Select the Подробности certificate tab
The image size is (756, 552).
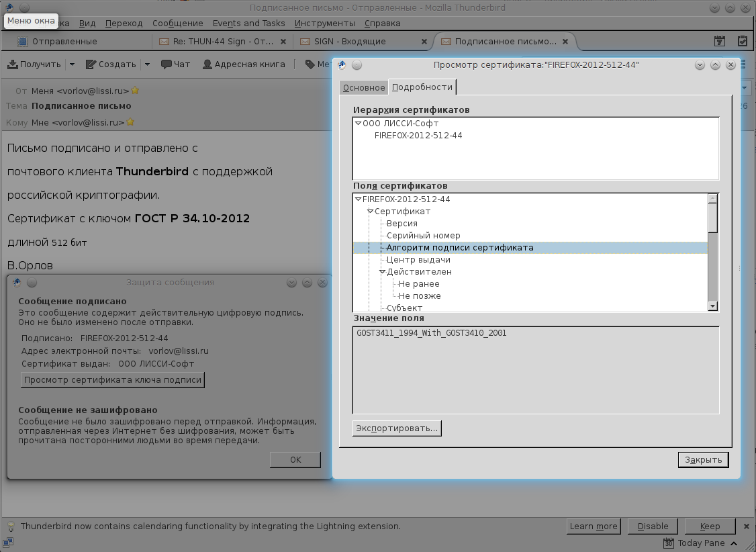coord(422,87)
